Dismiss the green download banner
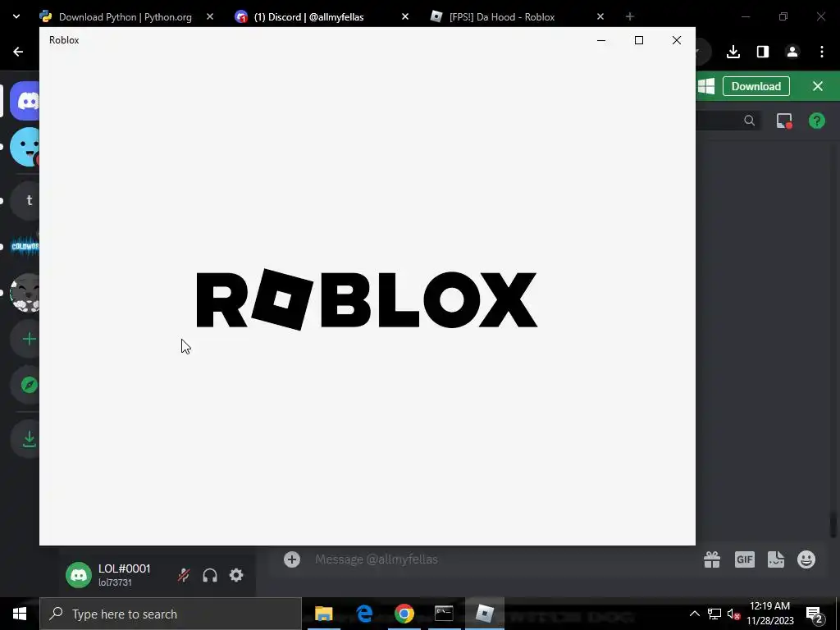 click(818, 86)
